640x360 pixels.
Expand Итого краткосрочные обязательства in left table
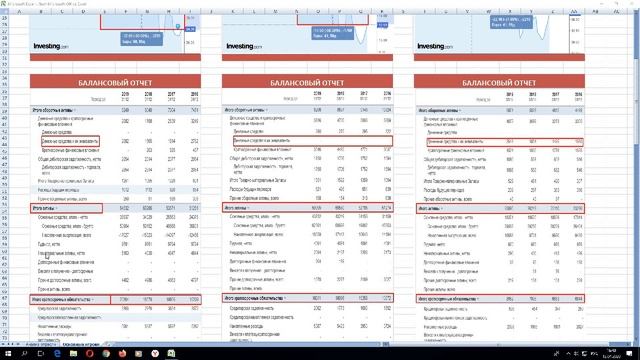[92, 300]
